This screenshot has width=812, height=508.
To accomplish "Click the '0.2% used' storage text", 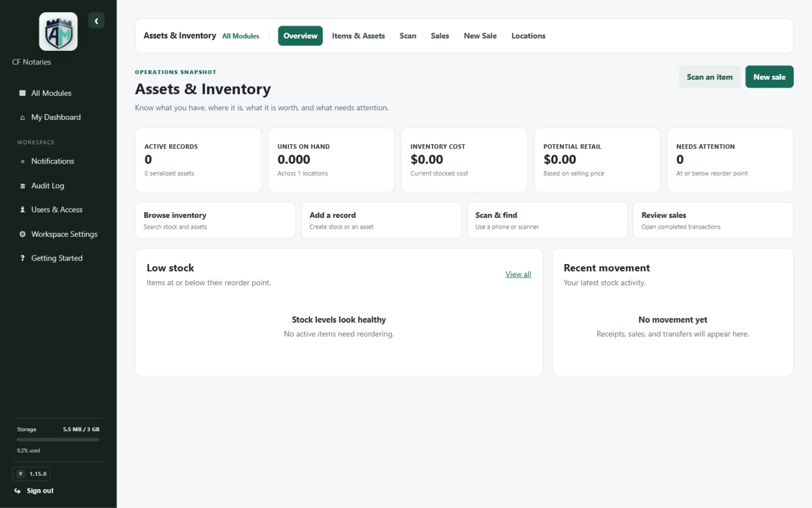I will click(28, 451).
